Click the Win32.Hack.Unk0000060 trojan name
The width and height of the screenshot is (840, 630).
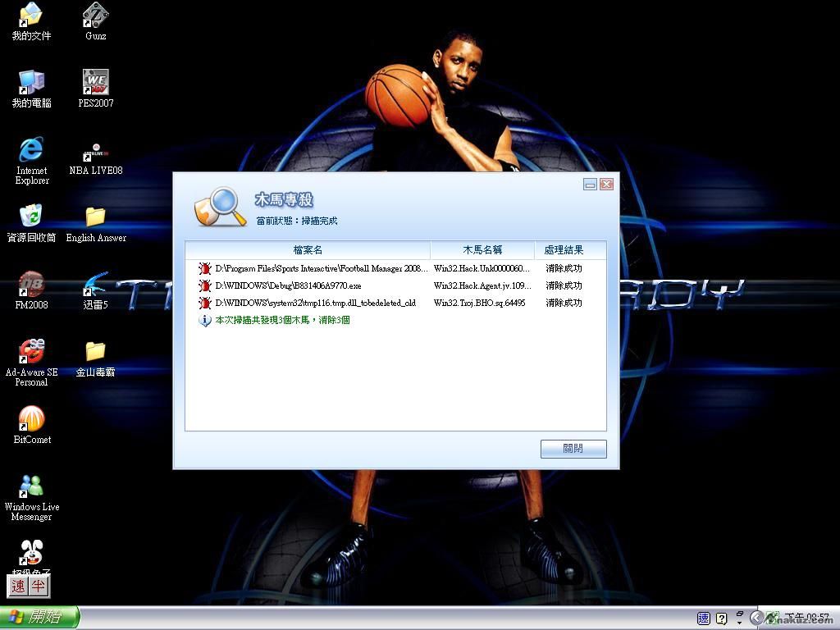tap(482, 268)
